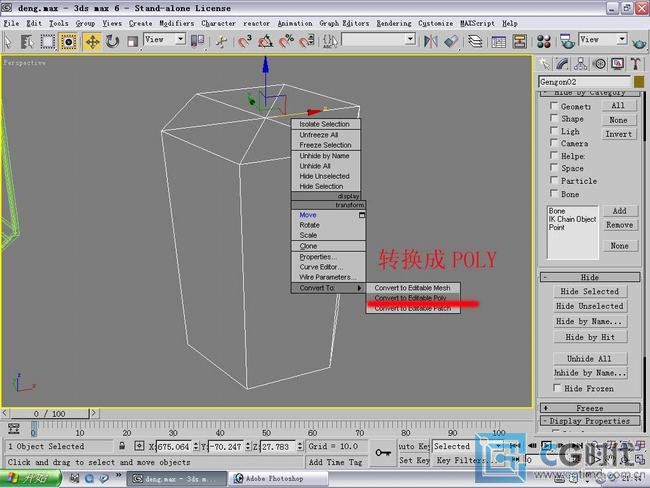Toggle Percent Snap icon

pyautogui.click(x=286, y=41)
